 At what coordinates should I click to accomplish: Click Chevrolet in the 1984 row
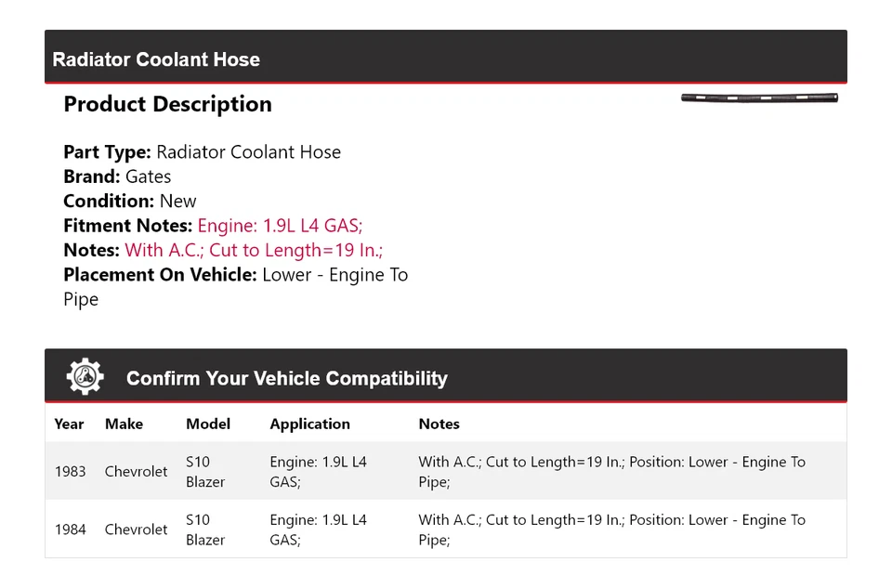pos(136,529)
